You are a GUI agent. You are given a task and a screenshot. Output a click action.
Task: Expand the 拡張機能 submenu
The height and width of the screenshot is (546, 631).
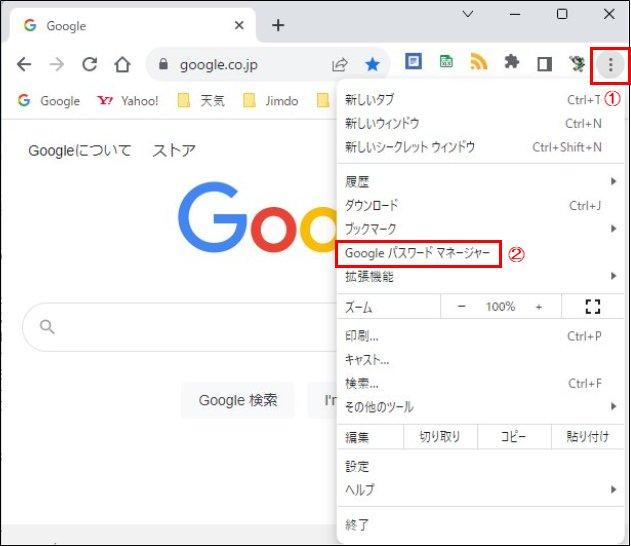(480, 276)
